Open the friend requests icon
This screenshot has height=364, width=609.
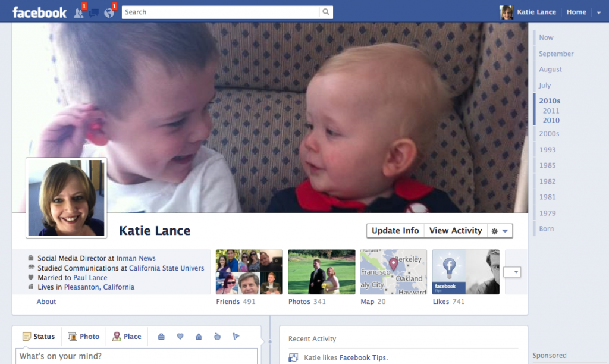(79, 12)
